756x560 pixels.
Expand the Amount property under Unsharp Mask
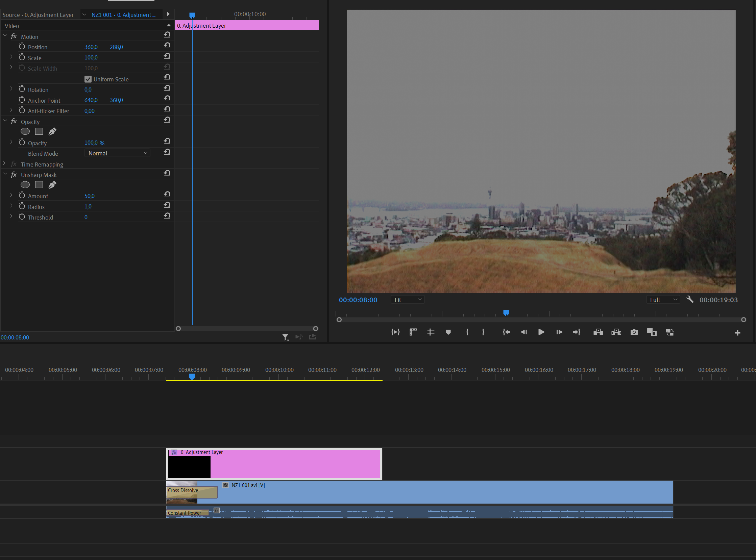tap(11, 195)
